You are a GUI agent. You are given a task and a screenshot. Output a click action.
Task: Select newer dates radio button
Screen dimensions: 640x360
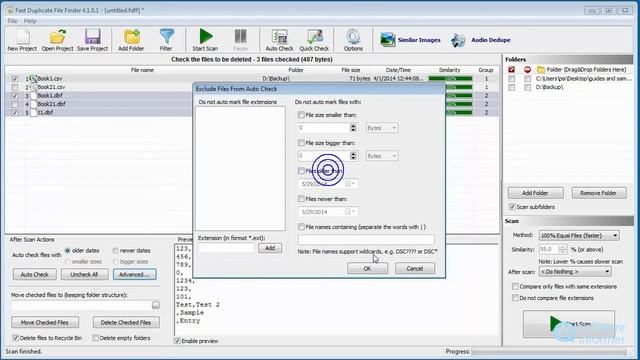pos(116,251)
